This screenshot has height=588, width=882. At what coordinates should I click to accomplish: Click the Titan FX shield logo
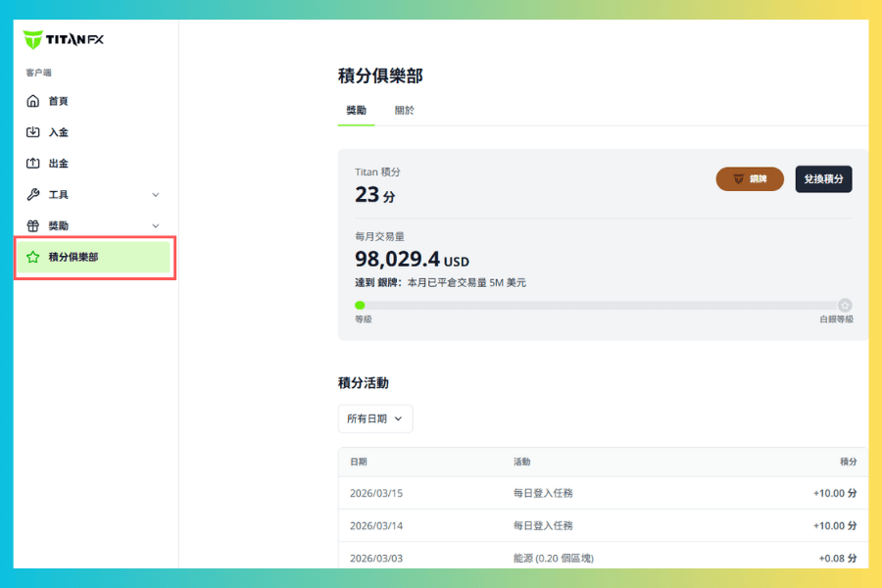tap(32, 37)
